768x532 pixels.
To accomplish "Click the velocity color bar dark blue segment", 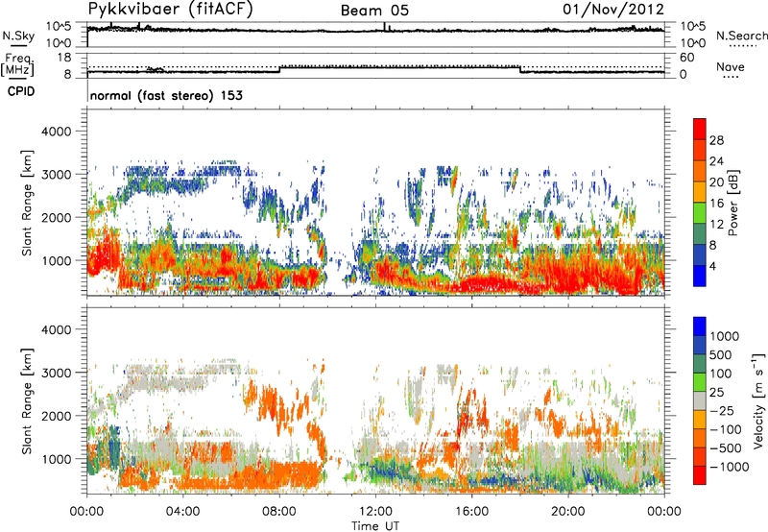I will pos(700,346).
